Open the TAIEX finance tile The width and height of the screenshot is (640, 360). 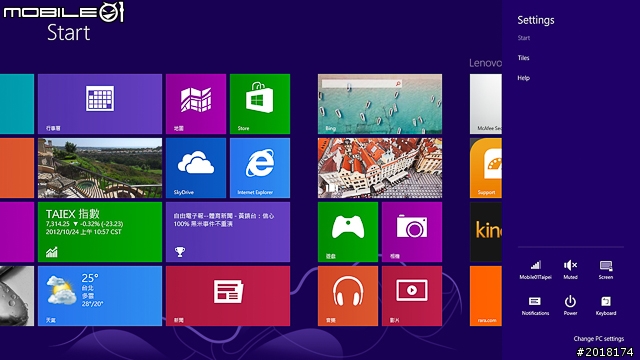tap(100, 232)
